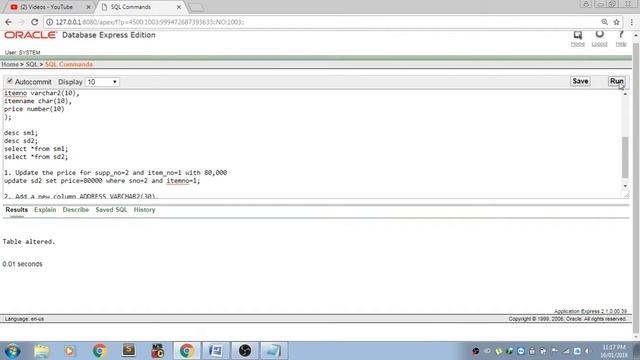The image size is (640, 360).
Task: Switch to Microsoft Word in the taskbar
Action: point(216,351)
